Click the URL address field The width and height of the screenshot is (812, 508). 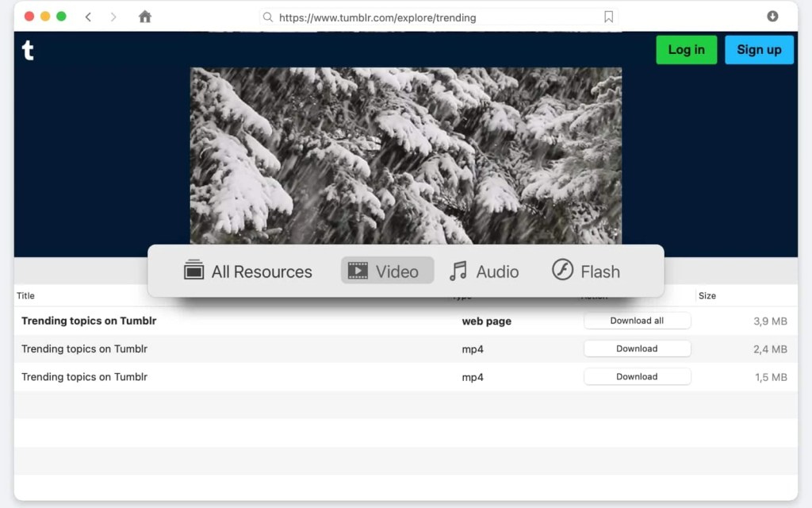click(x=436, y=17)
